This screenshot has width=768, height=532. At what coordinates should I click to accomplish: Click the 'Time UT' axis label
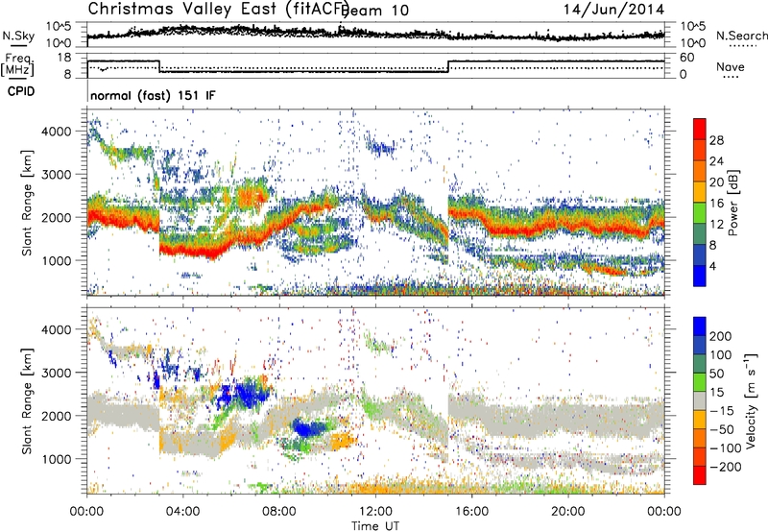pyautogui.click(x=375, y=526)
